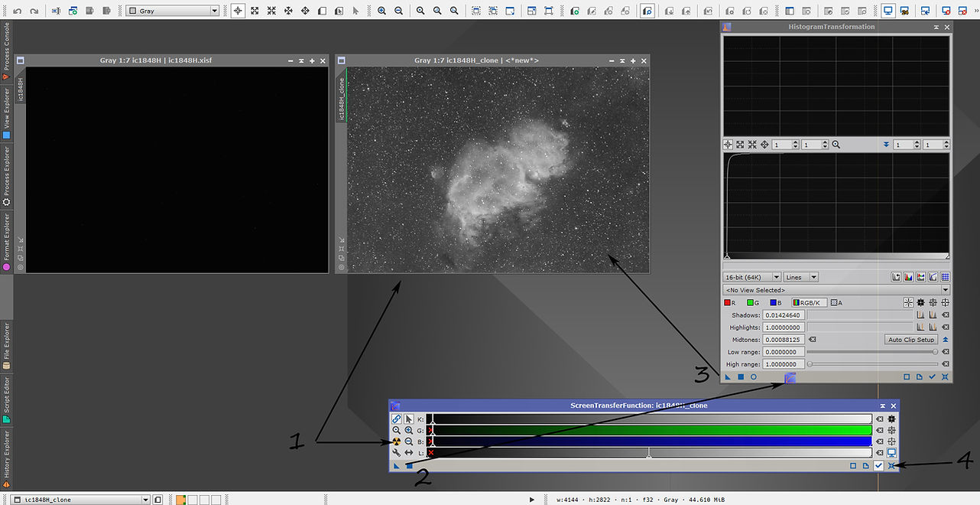Image resolution: width=980 pixels, height=505 pixels.
Task: Reset the Midtones value
Action: click(x=813, y=340)
